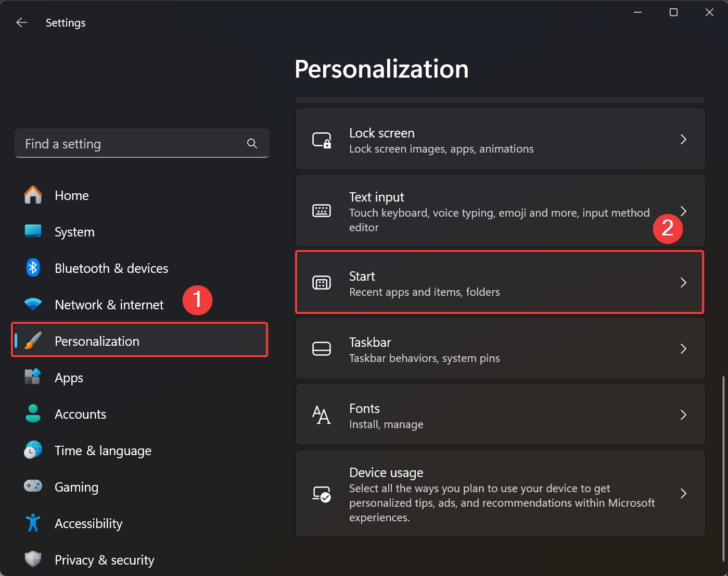Click the Find a setting search box

(x=142, y=143)
